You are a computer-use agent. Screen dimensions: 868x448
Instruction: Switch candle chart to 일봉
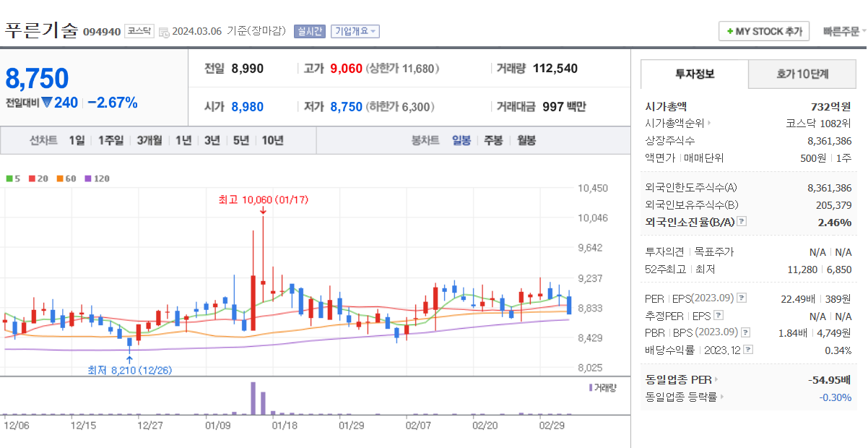pos(461,140)
